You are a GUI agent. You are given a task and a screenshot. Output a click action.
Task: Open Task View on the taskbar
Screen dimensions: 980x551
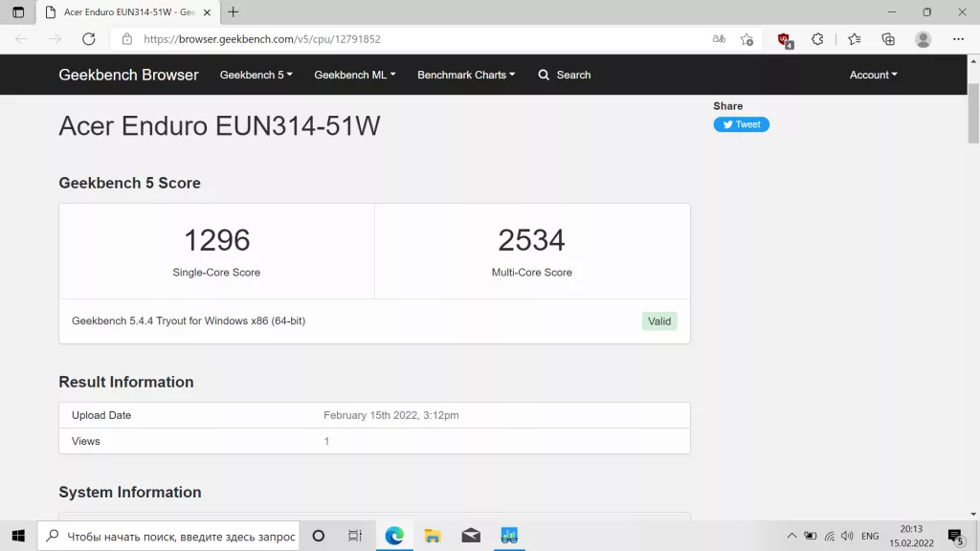coord(355,536)
